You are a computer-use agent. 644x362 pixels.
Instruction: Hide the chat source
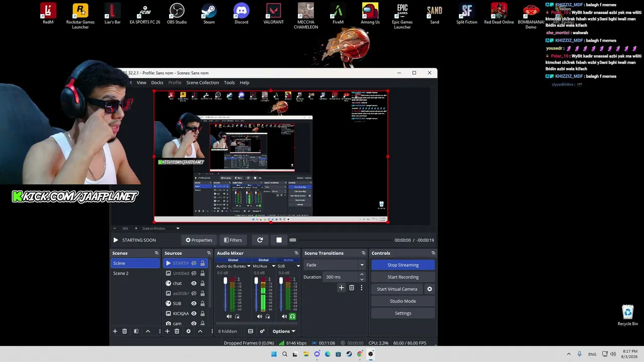[194, 284]
